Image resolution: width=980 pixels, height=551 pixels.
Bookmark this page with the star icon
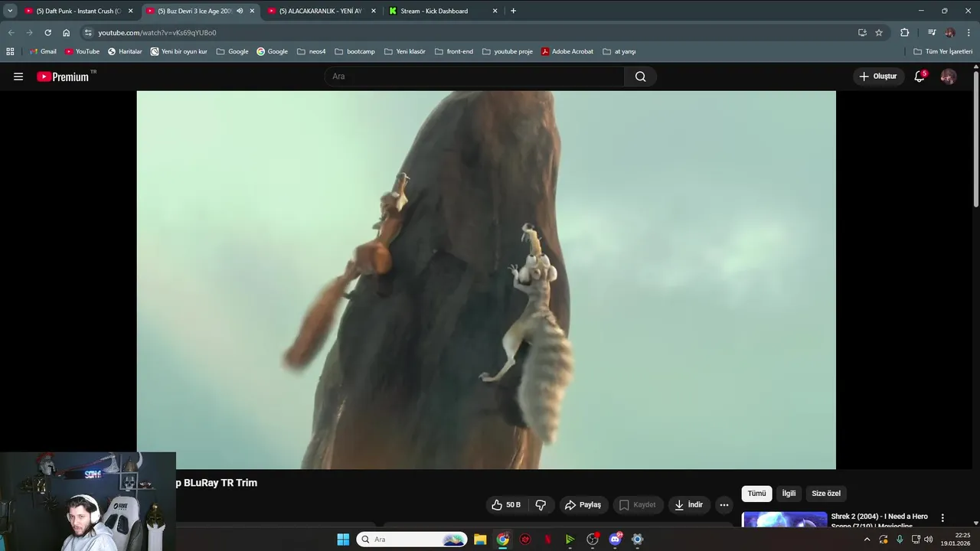pos(879,33)
